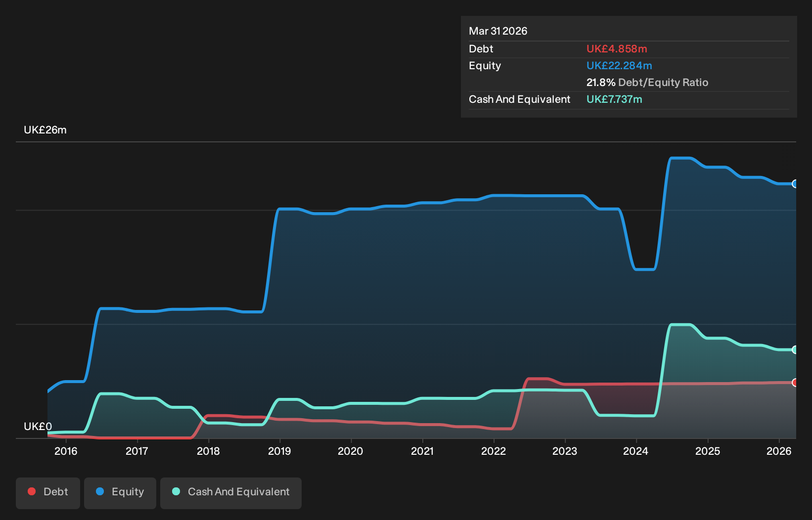Click the red Debt legend dot
Screen dimensions: 812x520
tap(32, 491)
